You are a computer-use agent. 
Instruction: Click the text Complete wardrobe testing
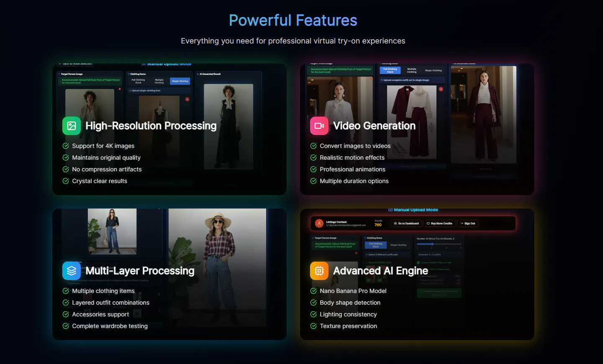110,326
